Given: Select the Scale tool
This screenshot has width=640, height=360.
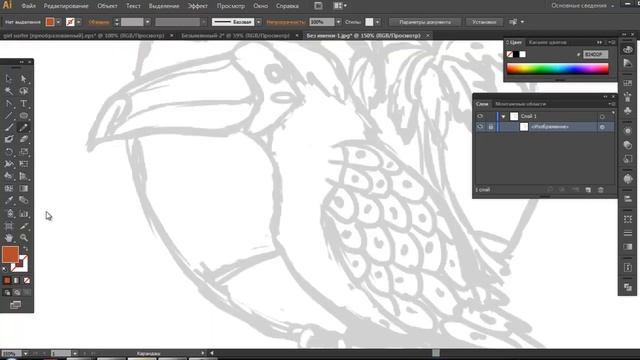Looking at the screenshot, I should pos(24,152).
